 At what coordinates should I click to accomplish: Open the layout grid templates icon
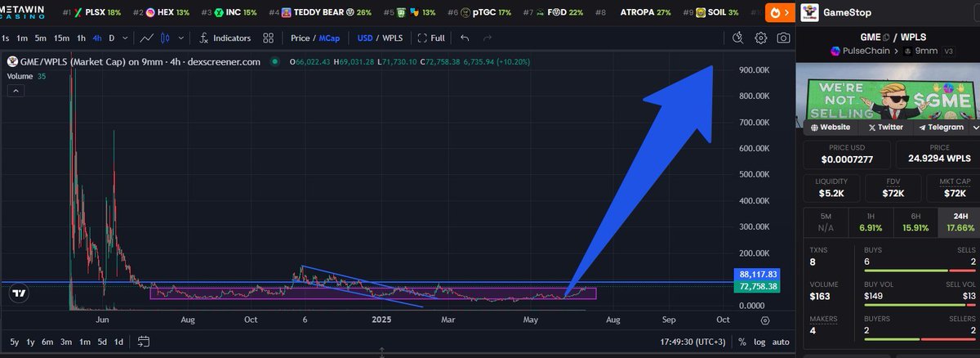tap(269, 38)
